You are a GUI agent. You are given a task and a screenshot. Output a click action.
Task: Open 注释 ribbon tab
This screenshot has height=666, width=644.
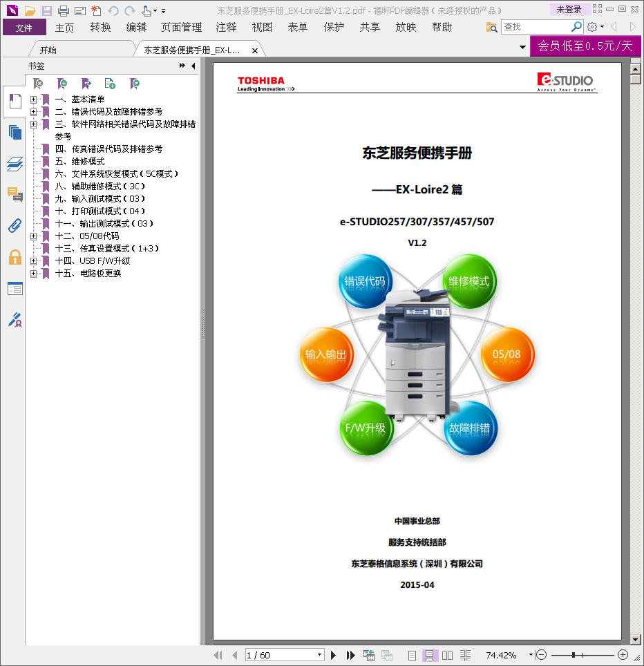click(x=226, y=27)
